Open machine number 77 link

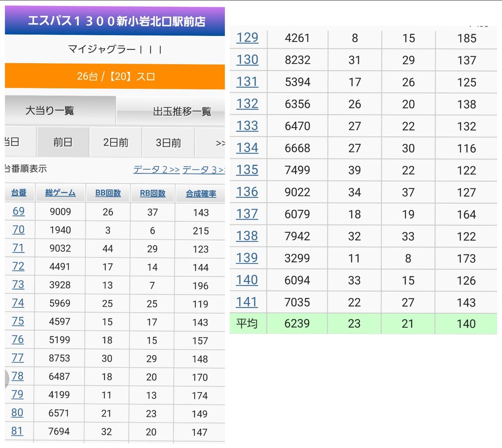tap(18, 358)
